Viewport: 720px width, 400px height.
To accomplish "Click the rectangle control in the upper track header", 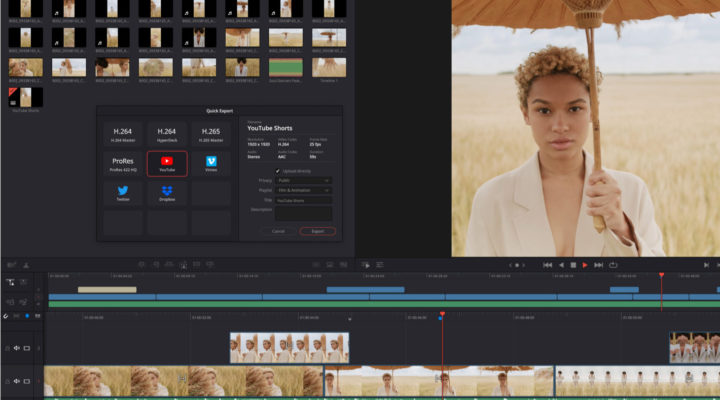I will click(27, 348).
